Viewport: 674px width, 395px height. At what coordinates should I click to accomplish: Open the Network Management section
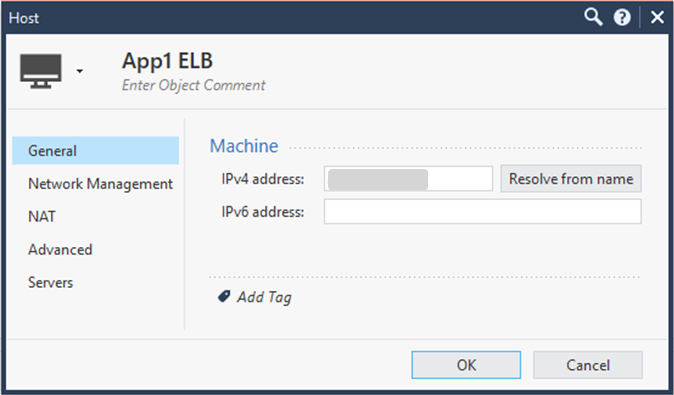tap(100, 184)
